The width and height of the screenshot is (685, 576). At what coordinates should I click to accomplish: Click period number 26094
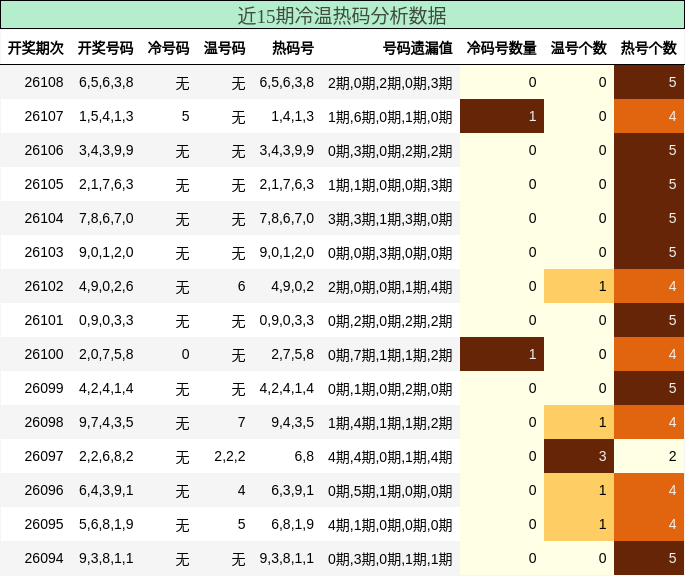click(x=44, y=559)
